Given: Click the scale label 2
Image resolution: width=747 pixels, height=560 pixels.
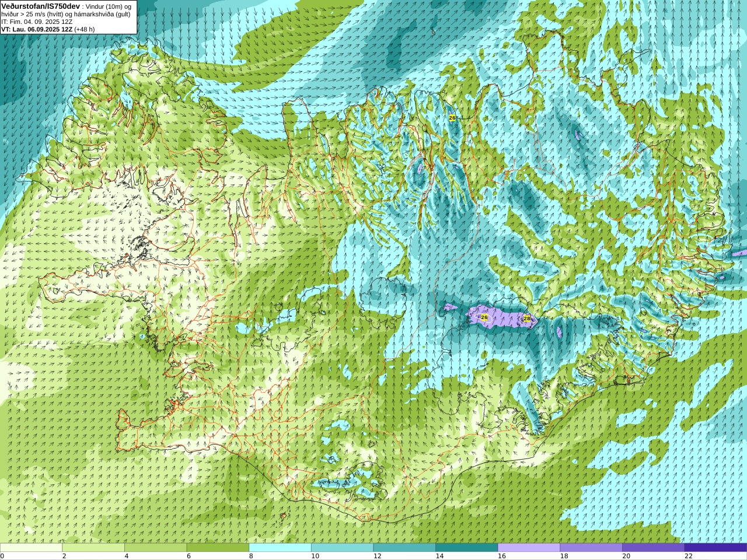Looking at the screenshot, I should (x=64, y=556).
